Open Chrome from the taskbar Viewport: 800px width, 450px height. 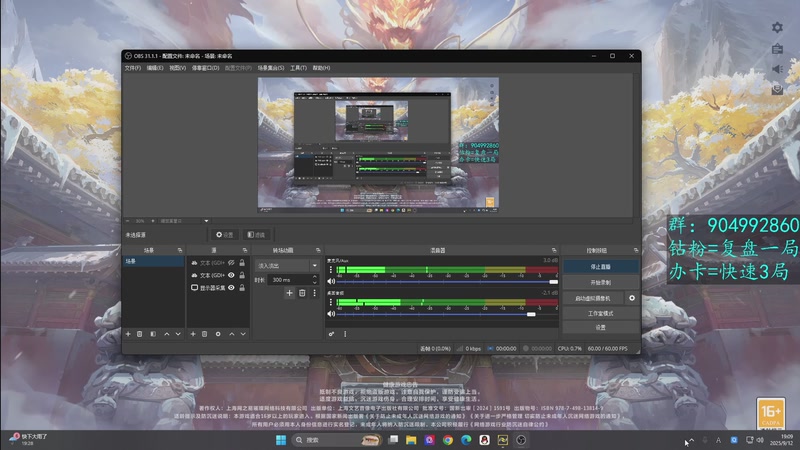[x=447, y=440]
